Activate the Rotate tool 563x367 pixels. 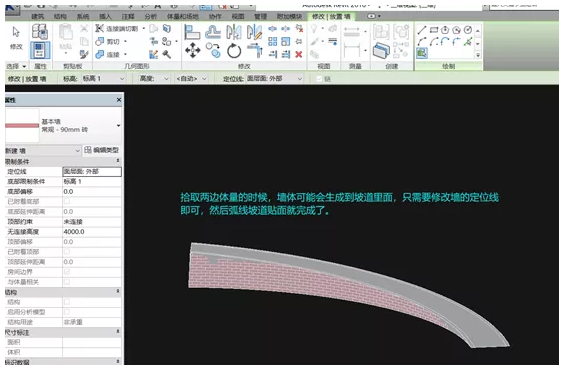pyautogui.click(x=234, y=50)
